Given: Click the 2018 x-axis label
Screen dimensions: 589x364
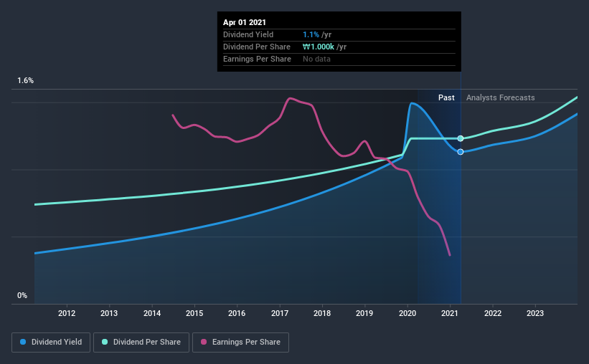Looking at the screenshot, I should pyautogui.click(x=322, y=313).
